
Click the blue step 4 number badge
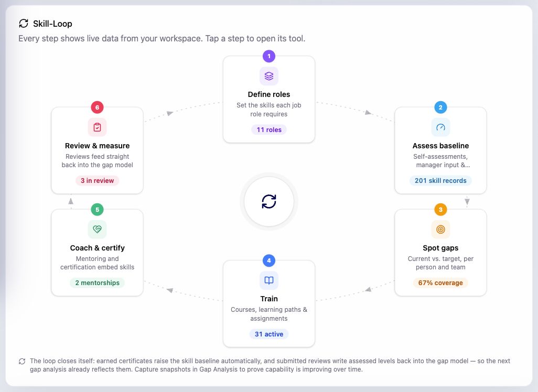click(269, 260)
